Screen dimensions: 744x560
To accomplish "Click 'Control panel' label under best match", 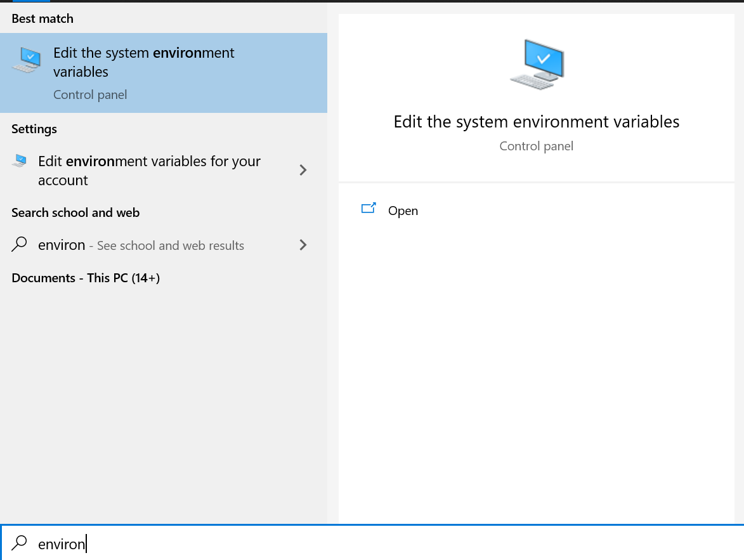I will click(x=90, y=94).
